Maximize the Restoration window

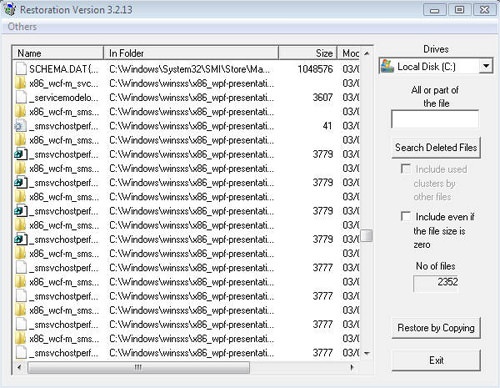[x=459, y=10]
